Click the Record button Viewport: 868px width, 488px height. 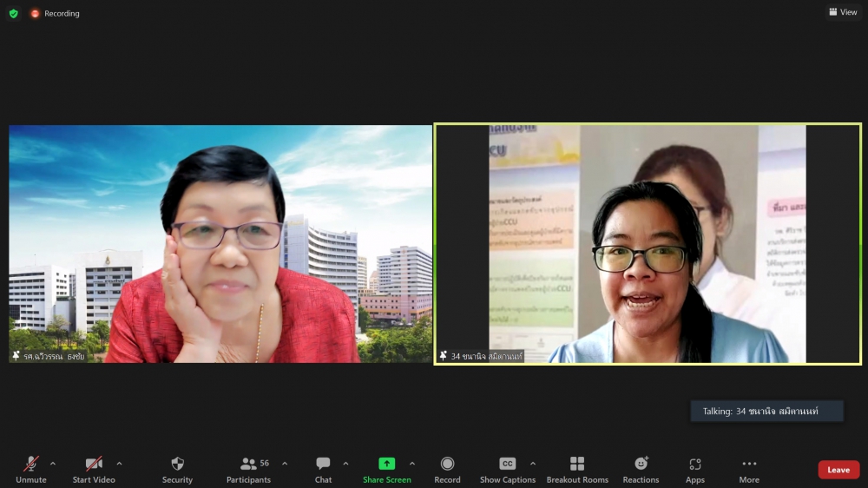point(447,470)
